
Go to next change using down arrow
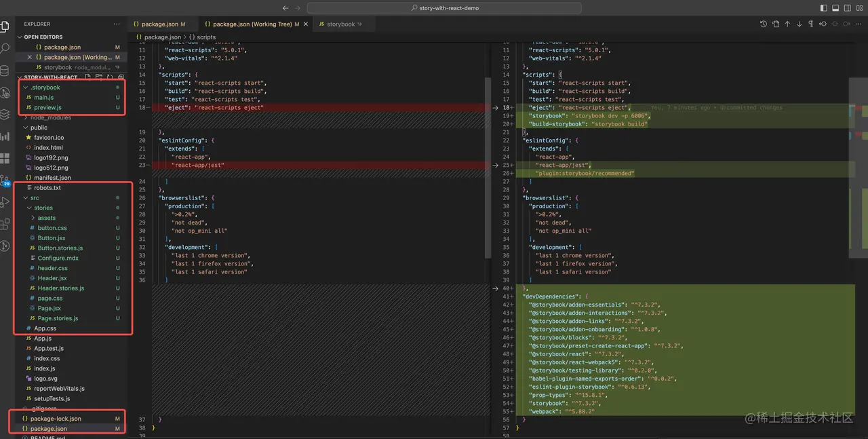point(800,24)
